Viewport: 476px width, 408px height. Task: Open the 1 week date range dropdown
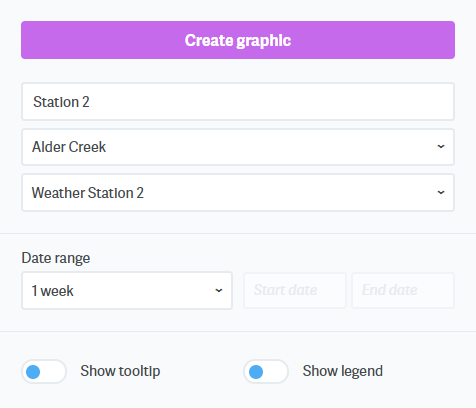[127, 290]
